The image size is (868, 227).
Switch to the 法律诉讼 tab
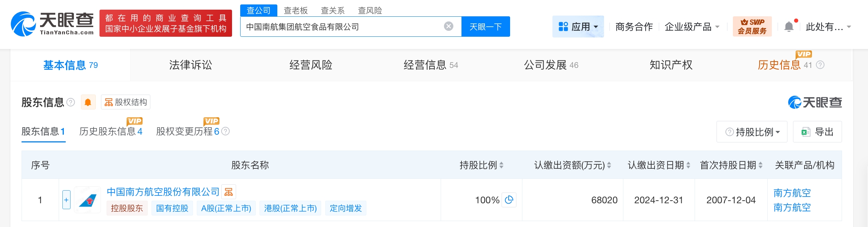coord(190,65)
